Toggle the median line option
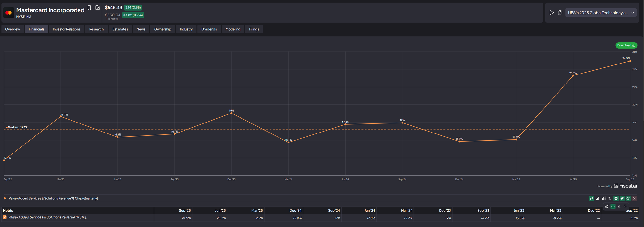Image resolution: width=644 pixels, height=227 pixels. click(613, 206)
